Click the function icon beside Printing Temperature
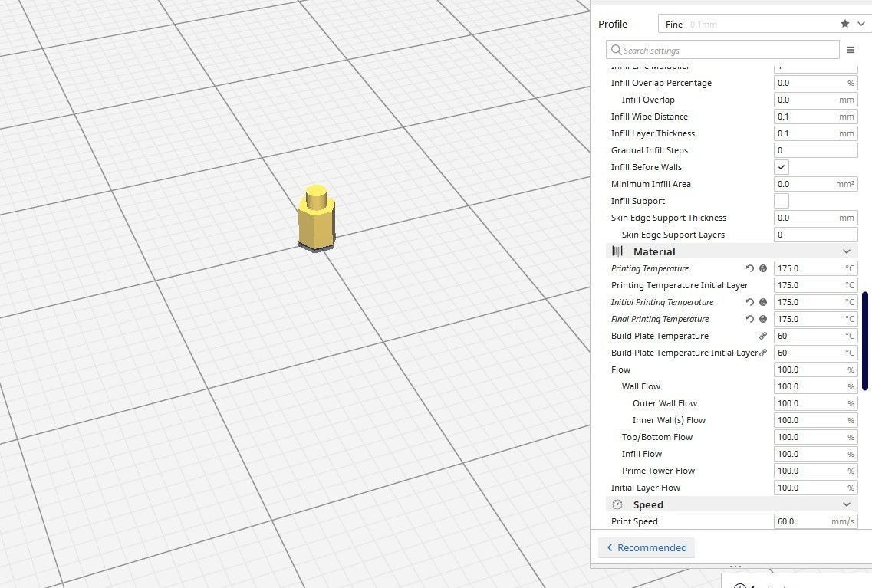The image size is (872, 588). [763, 268]
